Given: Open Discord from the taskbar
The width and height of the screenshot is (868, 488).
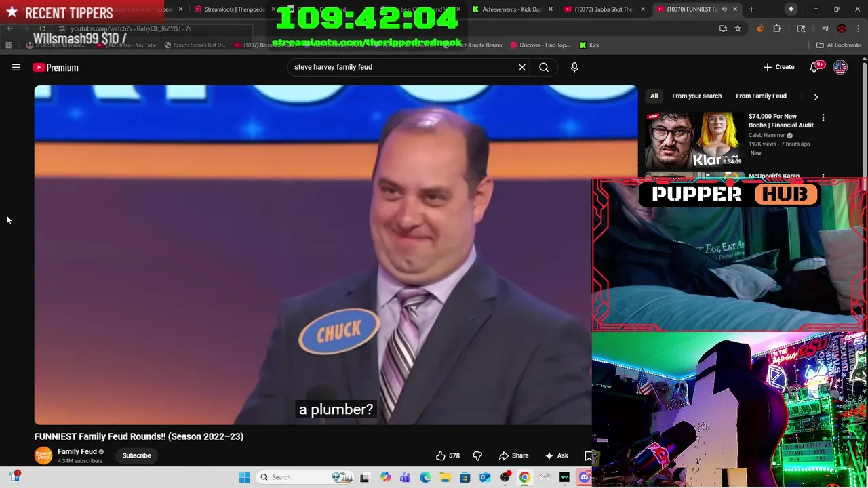Looking at the screenshot, I should (584, 477).
